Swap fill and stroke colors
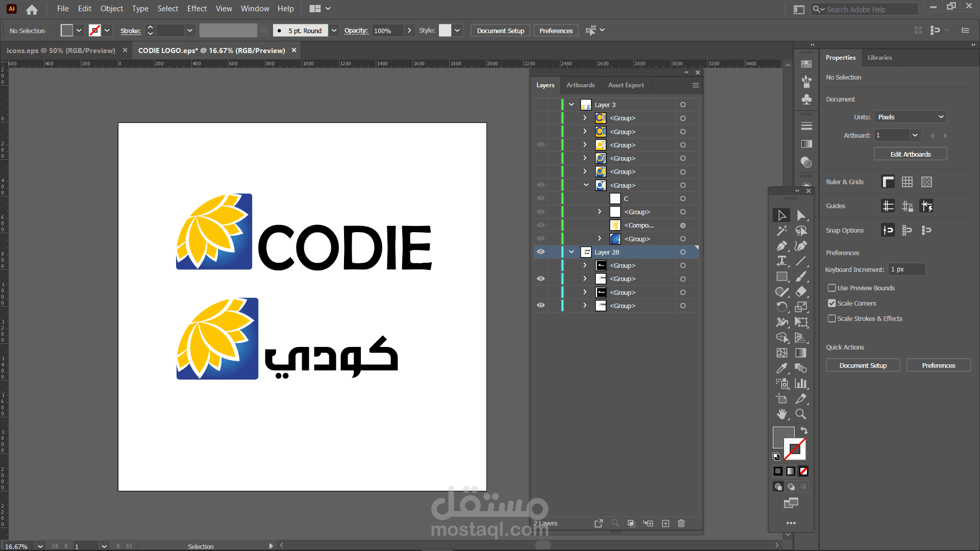The height and width of the screenshot is (551, 980). coord(804,431)
